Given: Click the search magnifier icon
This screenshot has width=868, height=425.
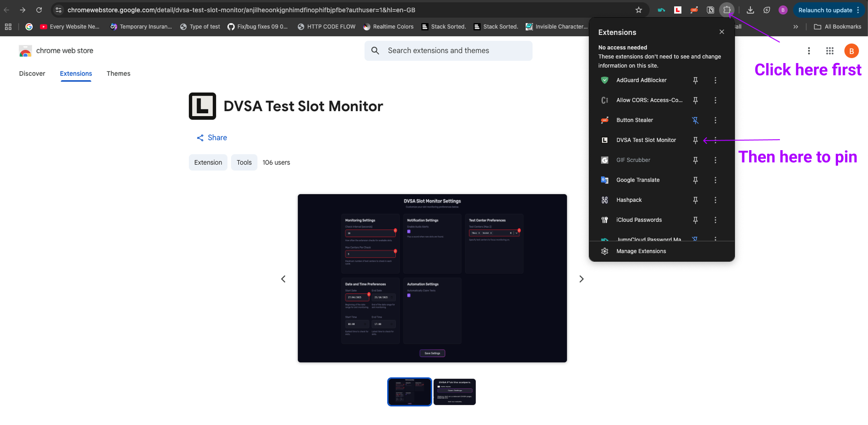Looking at the screenshot, I should tap(375, 51).
